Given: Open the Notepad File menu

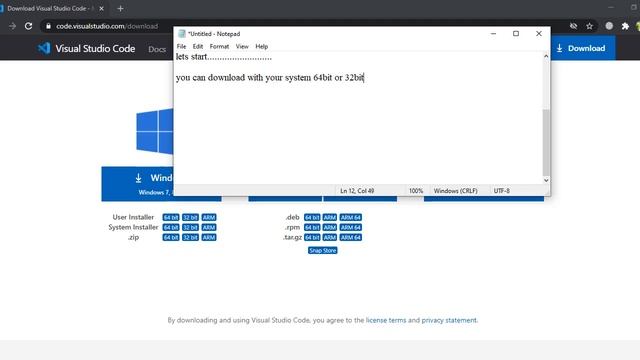Looking at the screenshot, I should coord(181,47).
